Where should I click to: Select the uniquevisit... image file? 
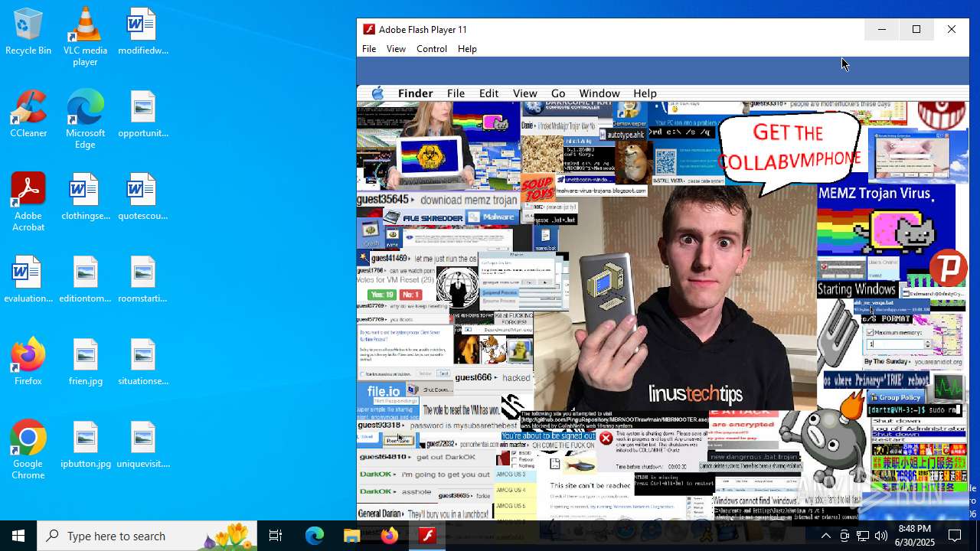coord(142,445)
